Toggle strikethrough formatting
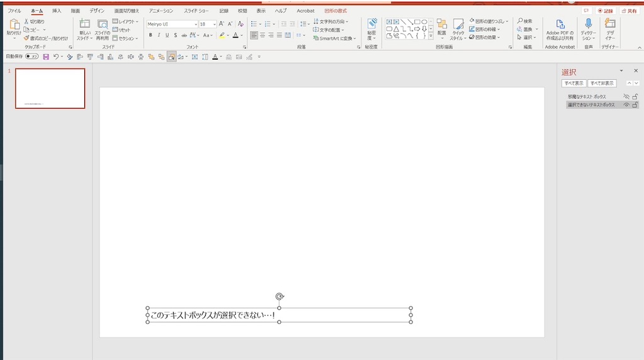This screenshot has height=360, width=644. click(184, 35)
